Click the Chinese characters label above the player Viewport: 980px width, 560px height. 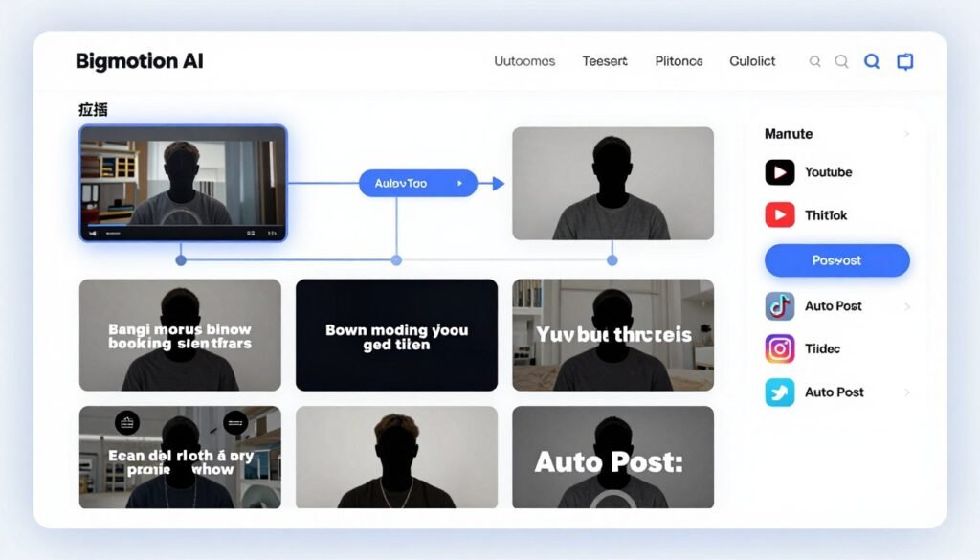pyautogui.click(x=93, y=110)
